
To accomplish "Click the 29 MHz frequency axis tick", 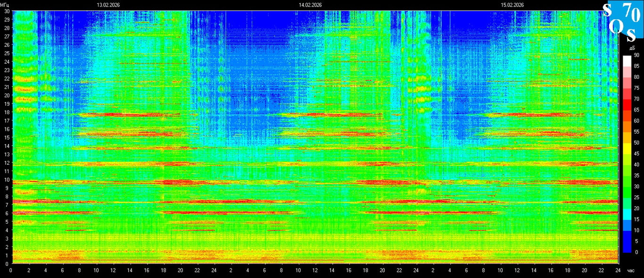I will (7, 19).
